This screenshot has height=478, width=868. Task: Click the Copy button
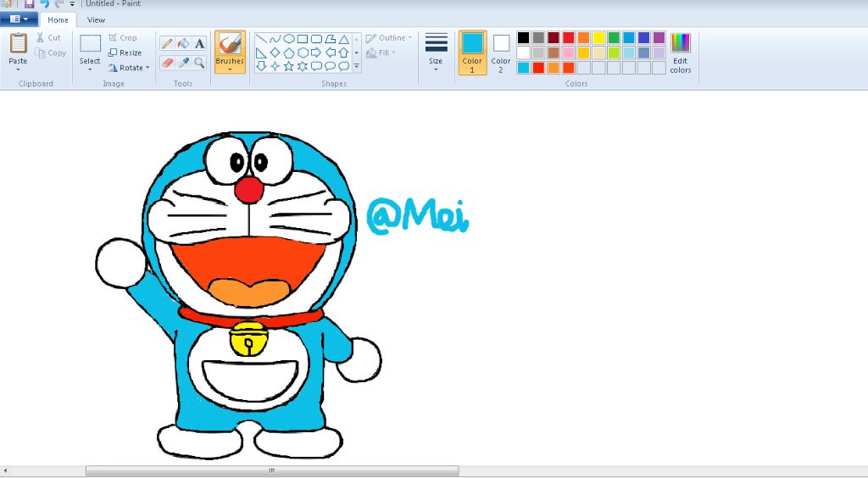tap(50, 53)
